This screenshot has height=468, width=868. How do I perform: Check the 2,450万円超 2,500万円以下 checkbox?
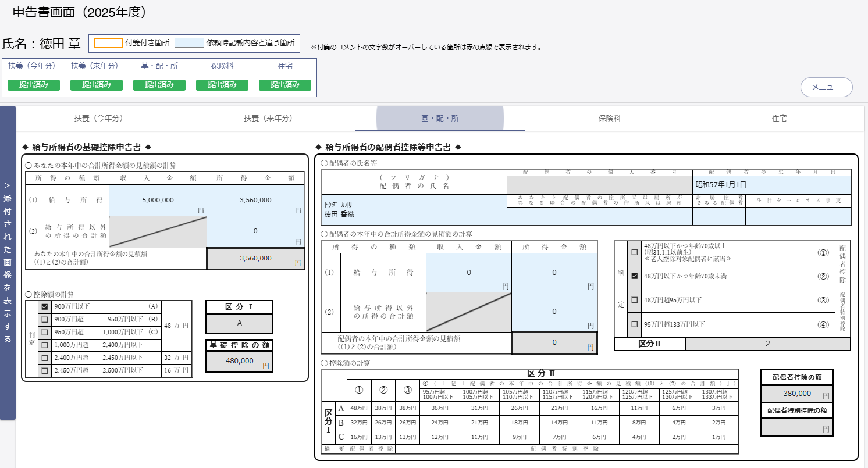point(44,370)
